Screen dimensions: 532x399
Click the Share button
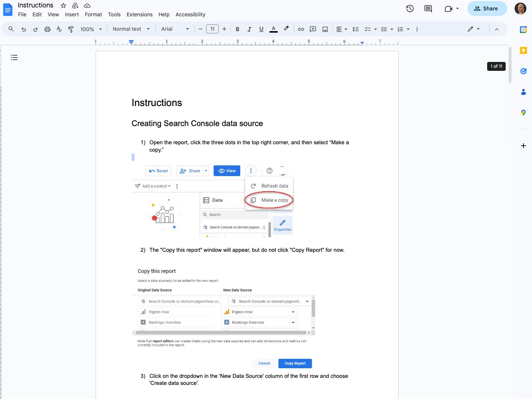click(487, 9)
